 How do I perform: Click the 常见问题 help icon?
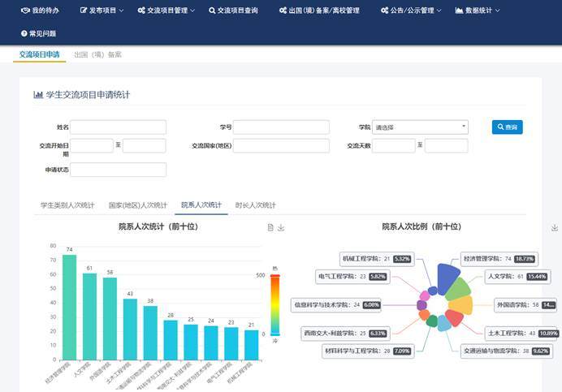tap(24, 33)
